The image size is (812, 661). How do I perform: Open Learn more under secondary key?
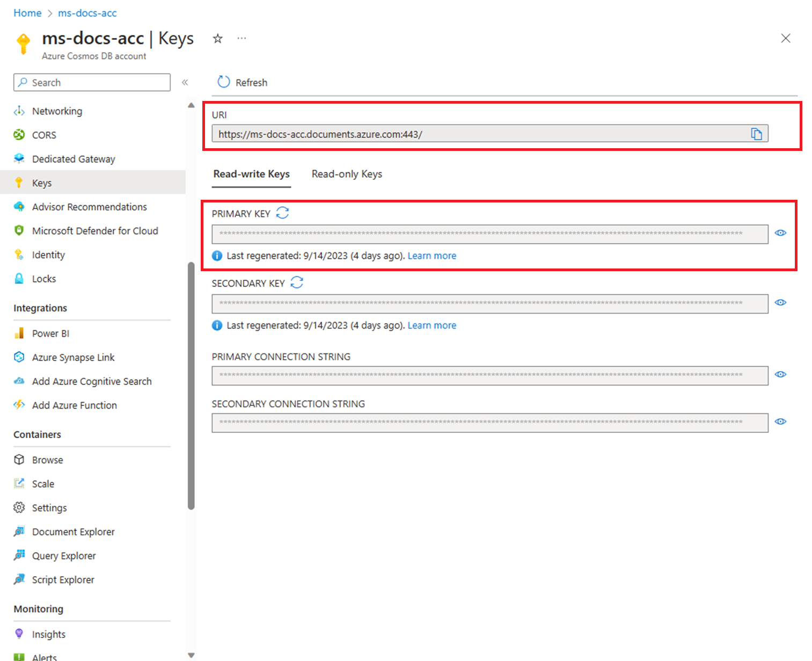point(432,325)
